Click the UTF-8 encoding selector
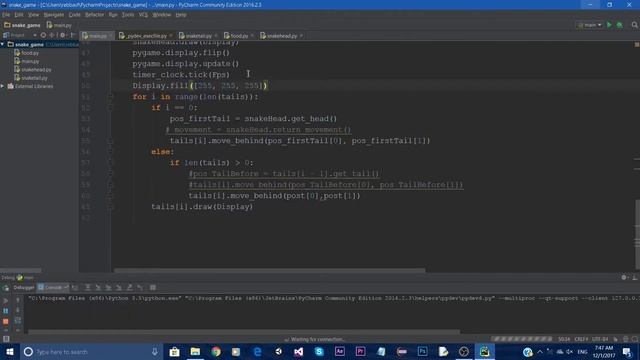The height and width of the screenshot is (360, 640). (x=600, y=339)
